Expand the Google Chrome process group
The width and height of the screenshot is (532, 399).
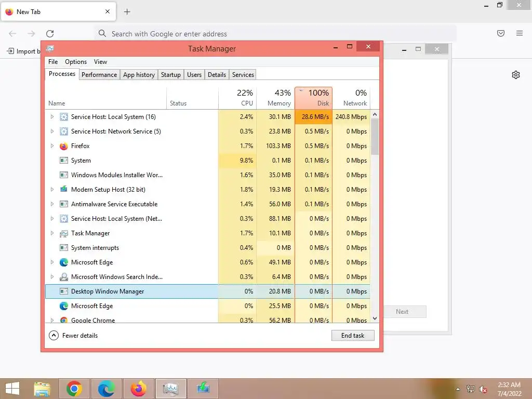pyautogui.click(x=52, y=320)
